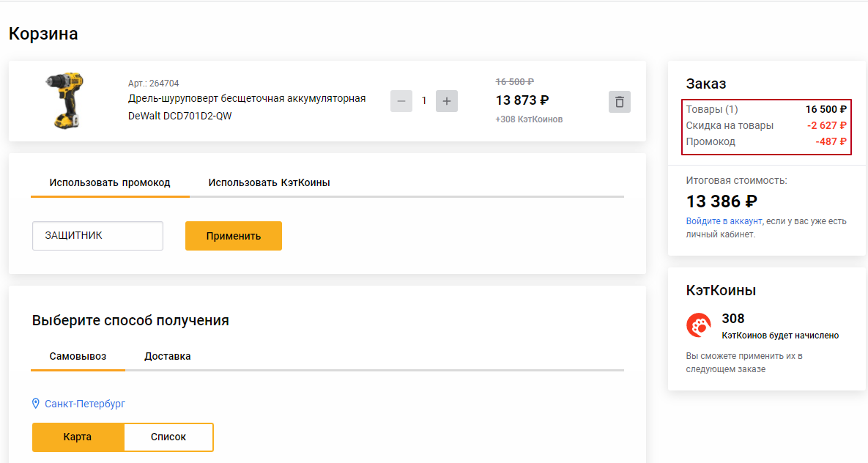Open the Дрель-шуруповерт DeWalt DCD701D2-QW product link
The height and width of the screenshot is (463, 868).
click(246, 107)
